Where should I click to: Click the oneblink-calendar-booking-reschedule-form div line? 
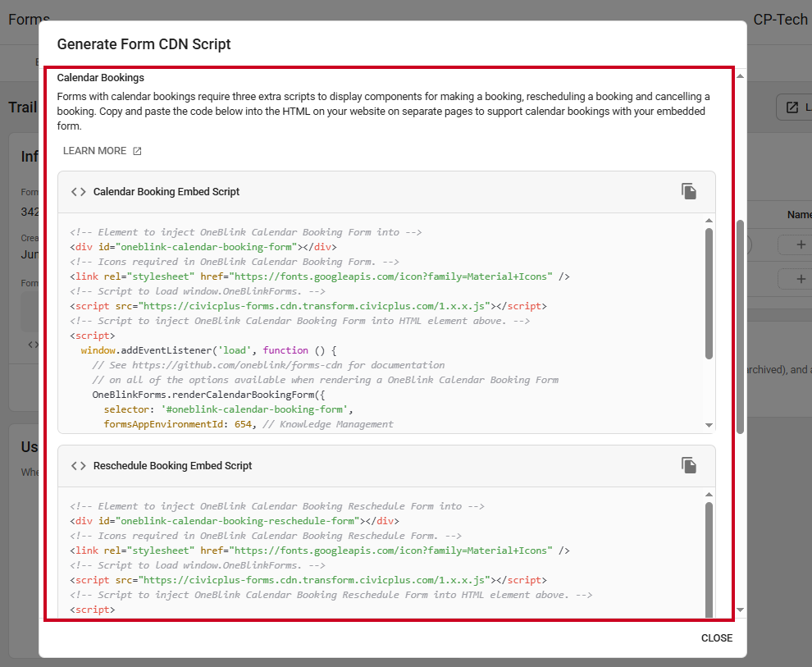click(x=235, y=521)
